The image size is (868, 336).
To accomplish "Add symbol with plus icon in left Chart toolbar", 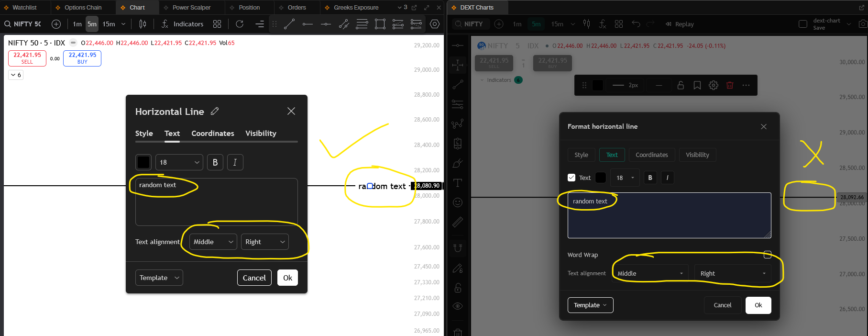I will 56,24.
